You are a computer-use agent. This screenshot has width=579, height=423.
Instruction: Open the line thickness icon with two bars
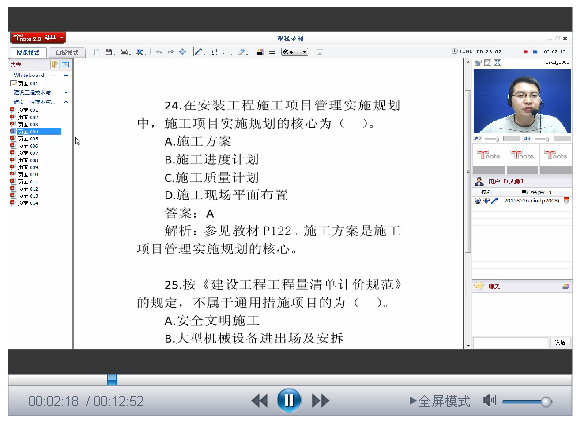pos(272,52)
